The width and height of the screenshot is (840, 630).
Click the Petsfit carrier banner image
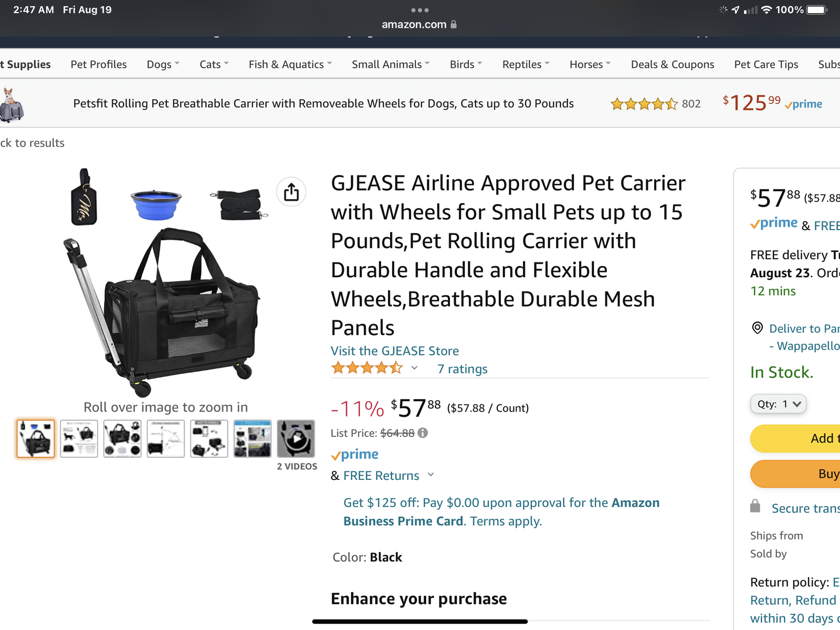[x=12, y=104]
